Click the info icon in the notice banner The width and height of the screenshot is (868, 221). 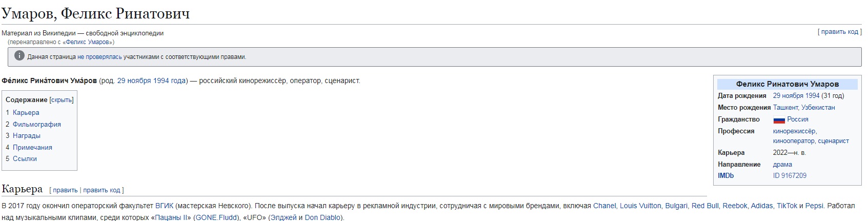pyautogui.click(x=19, y=56)
